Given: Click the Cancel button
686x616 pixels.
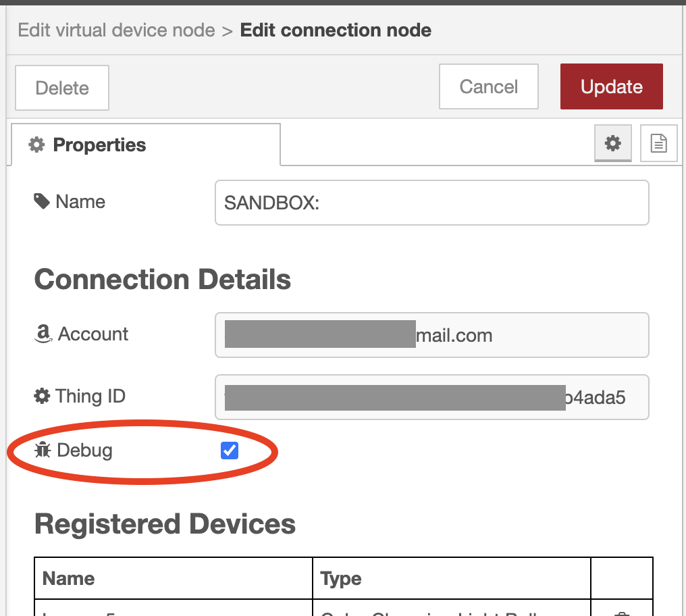Looking at the screenshot, I should (488, 86).
